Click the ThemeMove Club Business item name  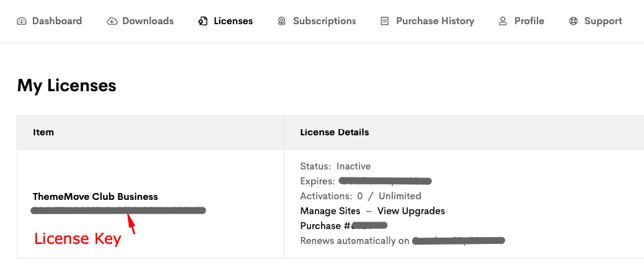pyautogui.click(x=95, y=196)
